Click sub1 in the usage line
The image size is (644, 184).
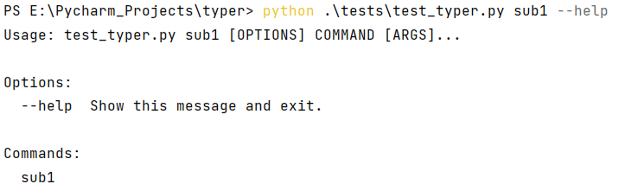click(202, 35)
